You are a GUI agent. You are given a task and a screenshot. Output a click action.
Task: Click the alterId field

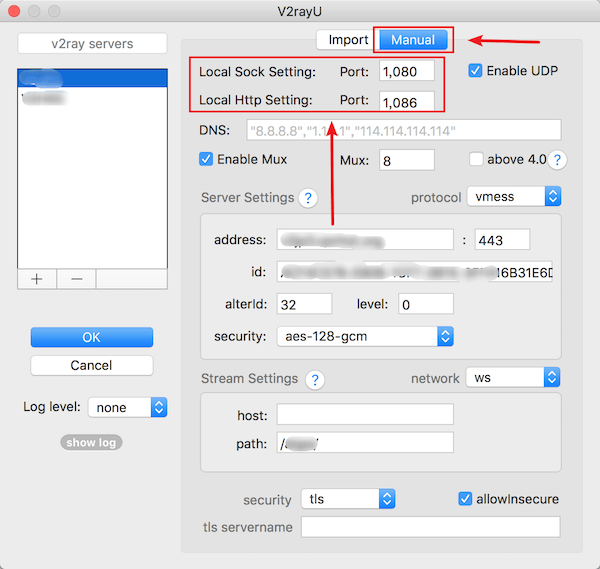tap(305, 304)
